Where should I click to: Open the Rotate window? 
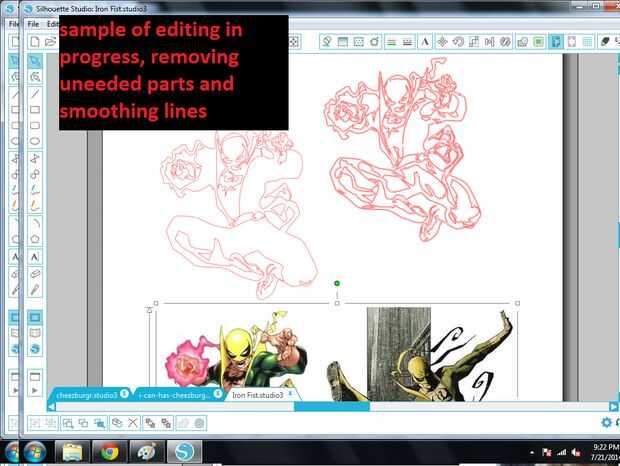pyautogui.click(x=458, y=42)
